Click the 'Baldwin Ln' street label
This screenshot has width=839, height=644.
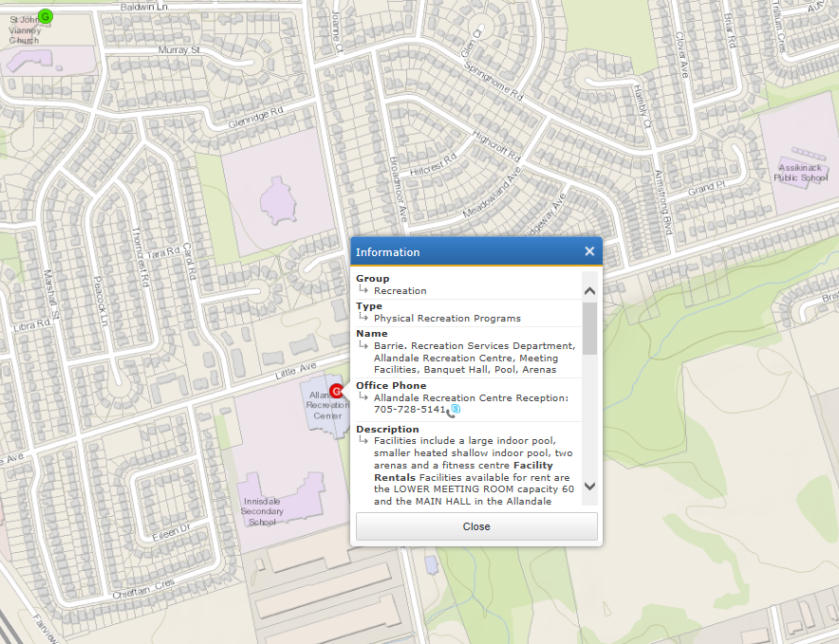[x=144, y=7]
